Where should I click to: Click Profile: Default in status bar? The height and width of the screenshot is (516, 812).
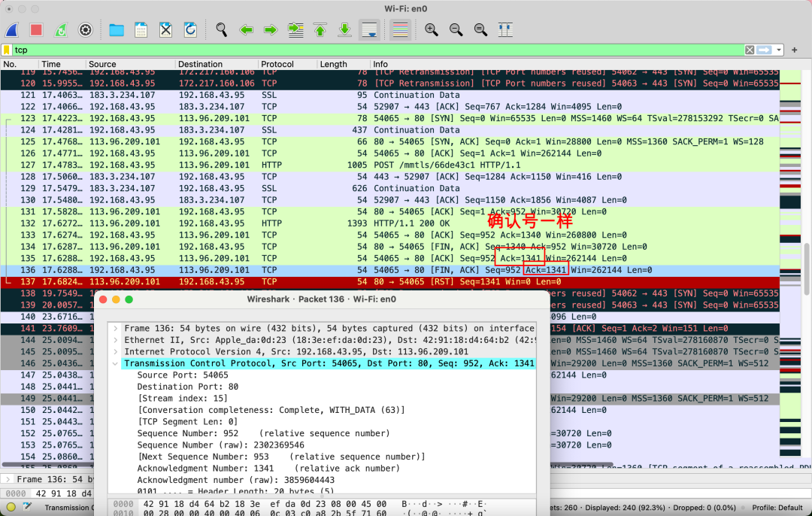click(777, 508)
